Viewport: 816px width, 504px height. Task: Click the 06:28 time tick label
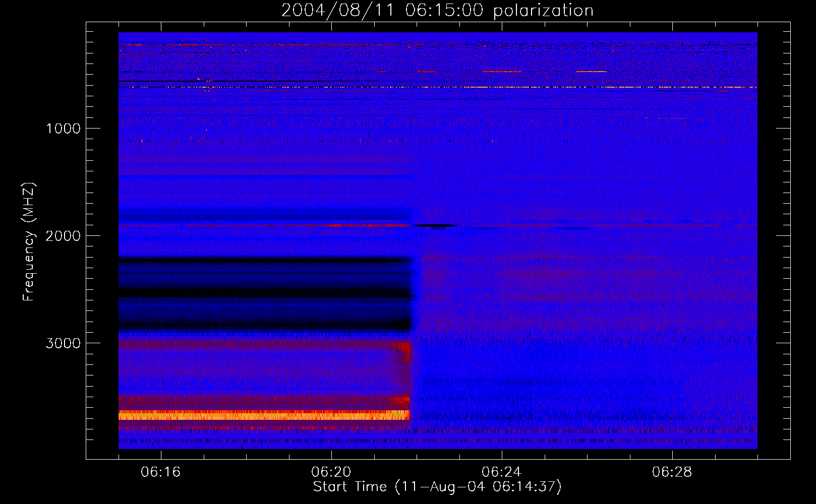672,472
